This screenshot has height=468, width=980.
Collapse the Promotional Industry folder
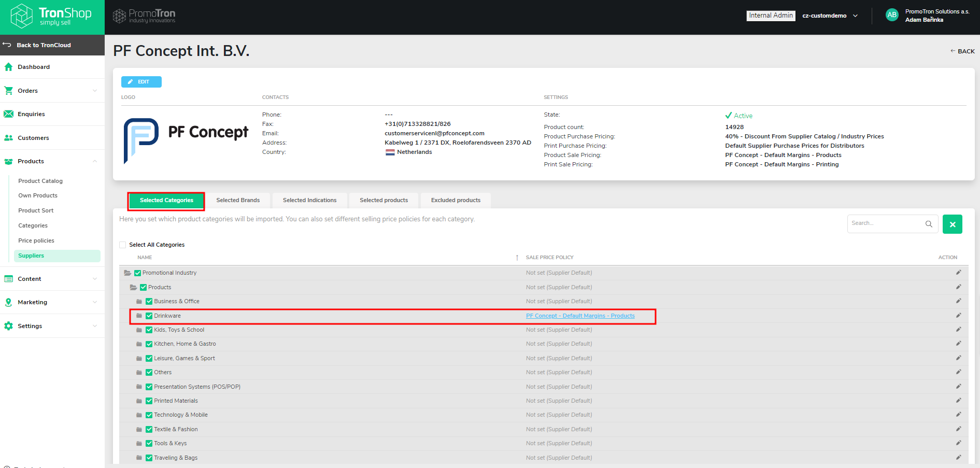click(127, 273)
